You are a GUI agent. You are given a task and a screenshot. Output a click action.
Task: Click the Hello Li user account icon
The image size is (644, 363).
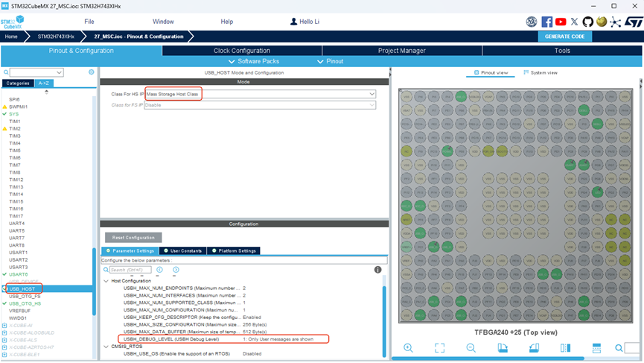point(293,22)
